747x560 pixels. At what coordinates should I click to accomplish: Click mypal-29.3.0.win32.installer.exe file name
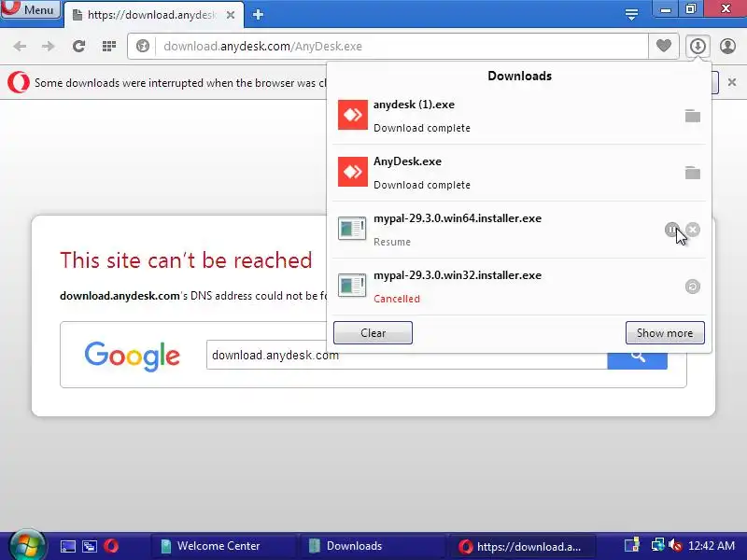point(458,275)
